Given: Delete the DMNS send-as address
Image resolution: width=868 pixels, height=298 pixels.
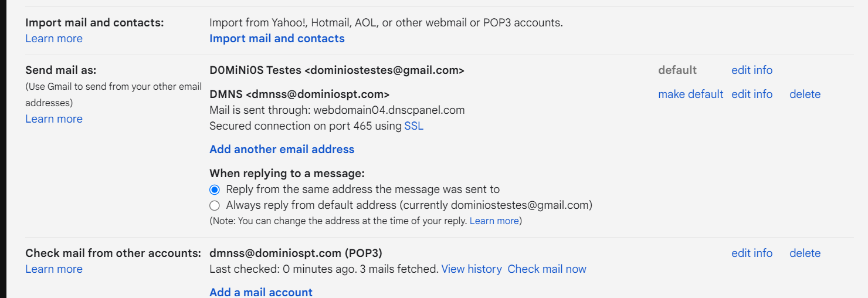Looking at the screenshot, I should (x=805, y=94).
